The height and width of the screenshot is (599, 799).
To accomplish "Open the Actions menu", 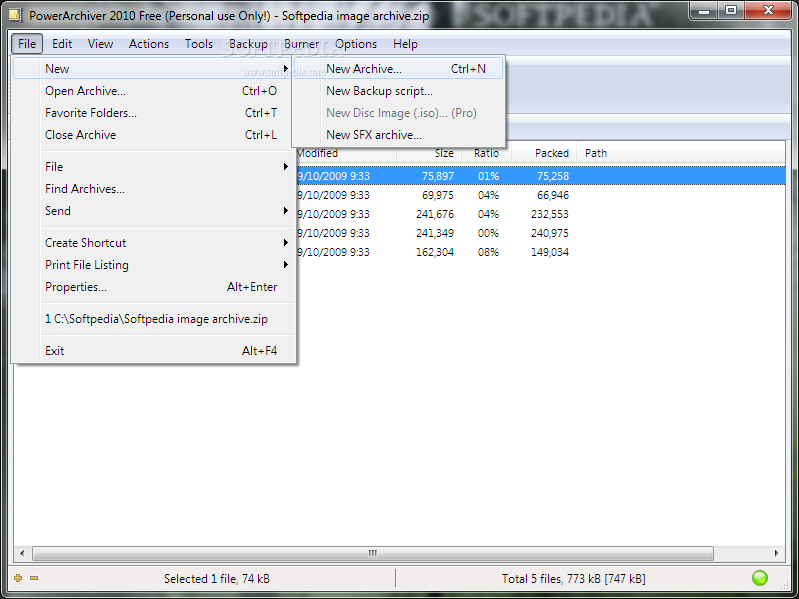I will tap(148, 44).
